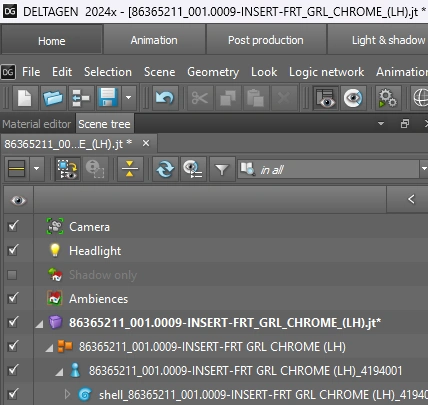Open the Geometry menu

(x=213, y=72)
